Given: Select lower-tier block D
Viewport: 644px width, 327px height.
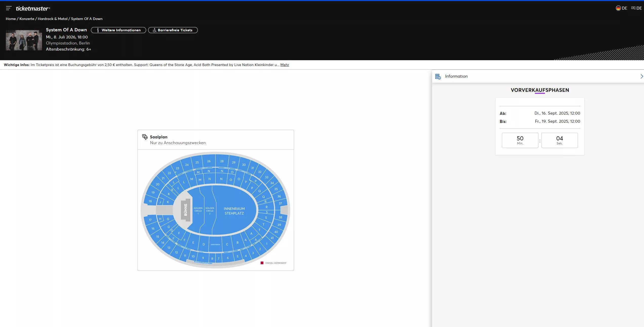Looking at the screenshot, I should [204, 244].
